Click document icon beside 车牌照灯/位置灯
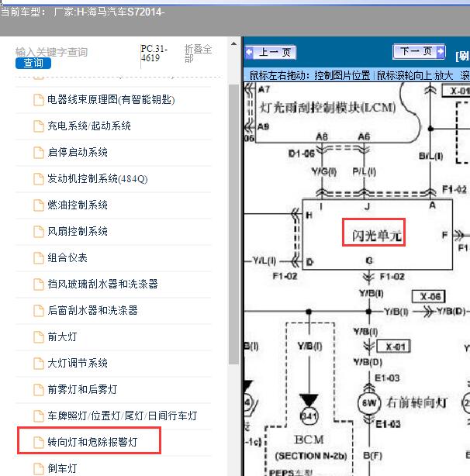The width and height of the screenshot is (470, 476). 39,416
